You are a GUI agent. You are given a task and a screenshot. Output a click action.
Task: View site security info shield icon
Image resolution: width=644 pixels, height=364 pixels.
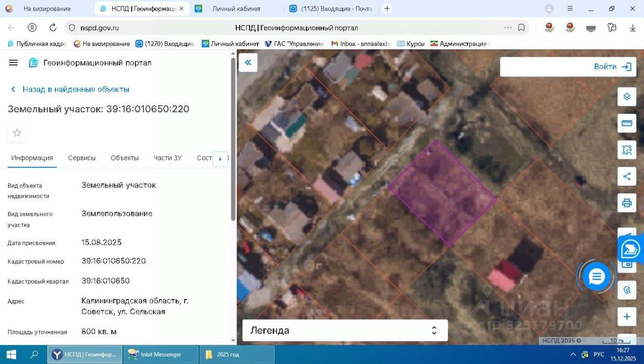point(72,28)
